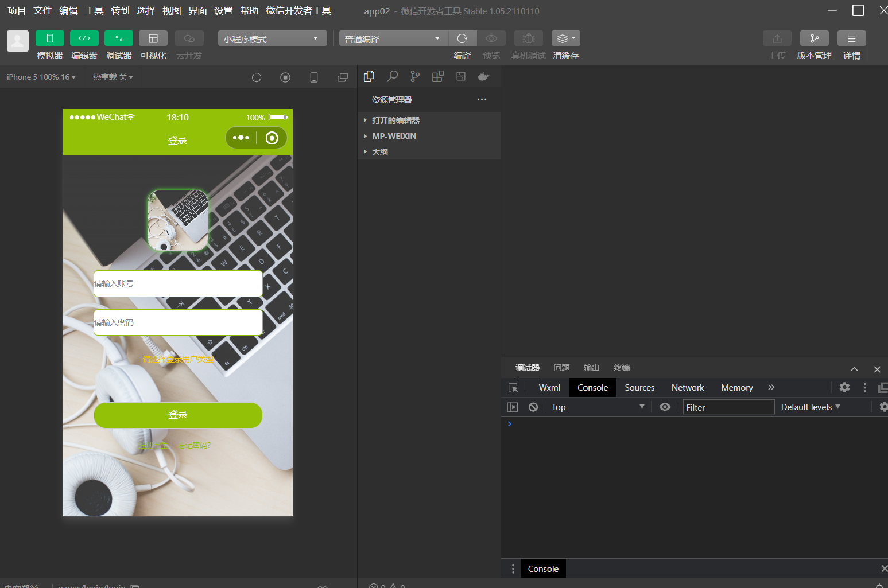Click the 请输入账号 account input
Viewport: 888px width, 588px height.
click(x=178, y=283)
